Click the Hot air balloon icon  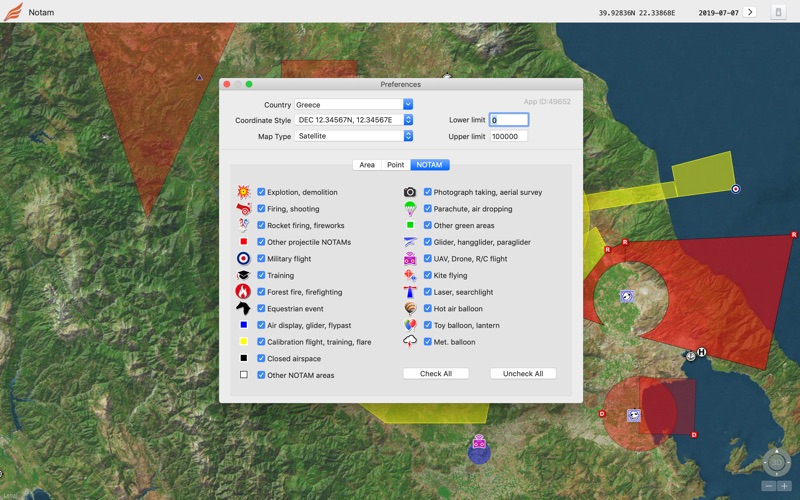410,308
